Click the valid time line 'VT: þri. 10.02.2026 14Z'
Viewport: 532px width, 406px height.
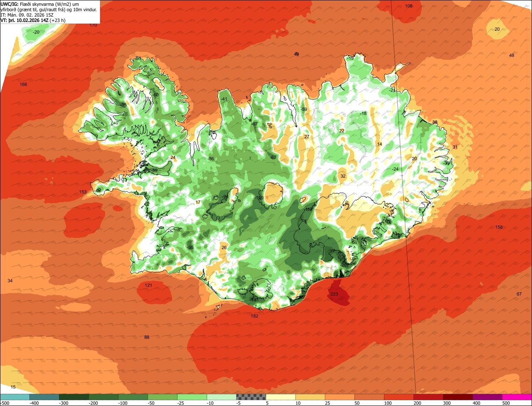(25, 20)
